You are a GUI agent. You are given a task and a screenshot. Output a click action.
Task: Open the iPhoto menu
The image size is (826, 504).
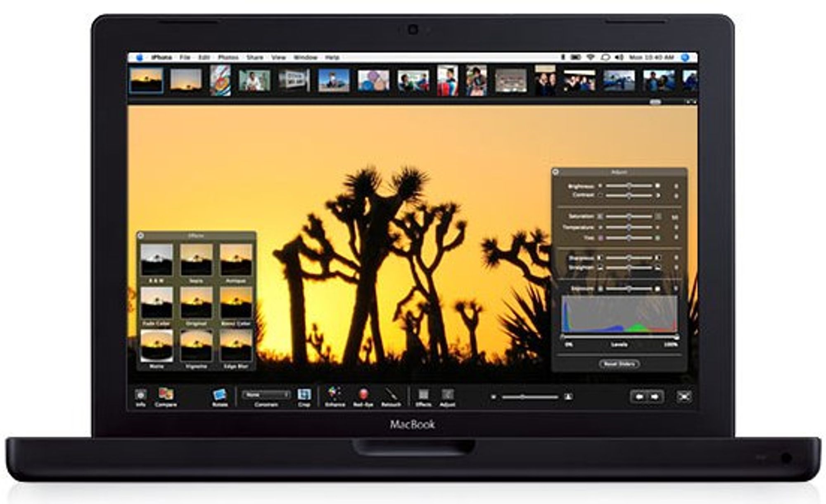(x=161, y=57)
